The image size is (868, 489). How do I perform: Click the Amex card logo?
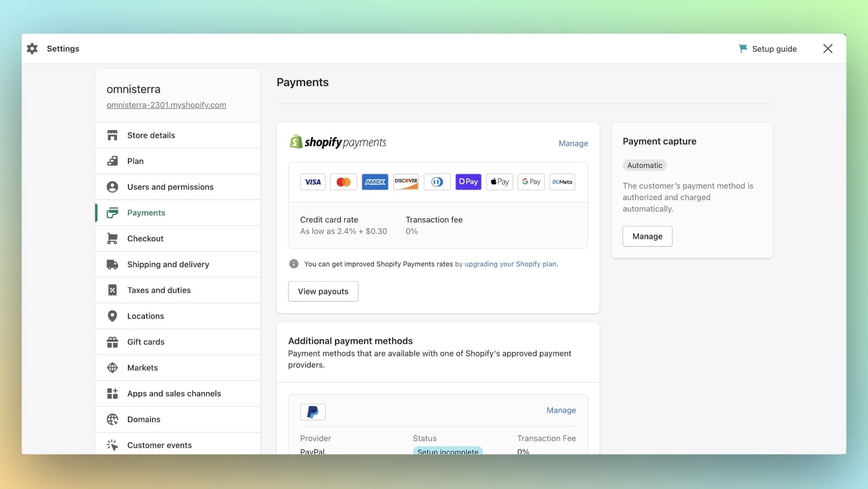[x=375, y=182]
